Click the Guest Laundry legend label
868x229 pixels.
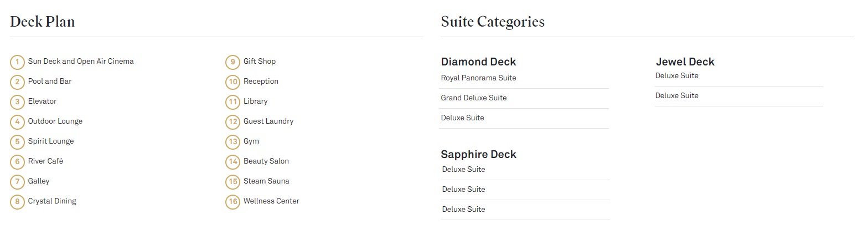click(268, 121)
